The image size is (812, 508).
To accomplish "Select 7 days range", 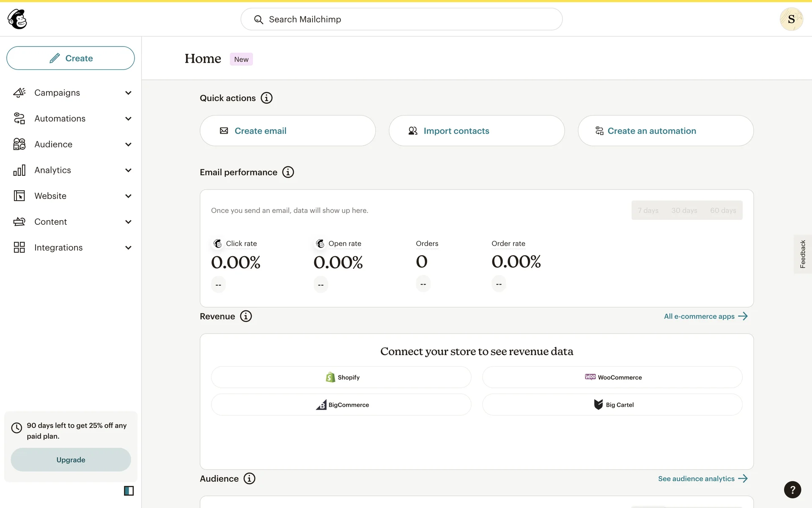I will 648,210.
